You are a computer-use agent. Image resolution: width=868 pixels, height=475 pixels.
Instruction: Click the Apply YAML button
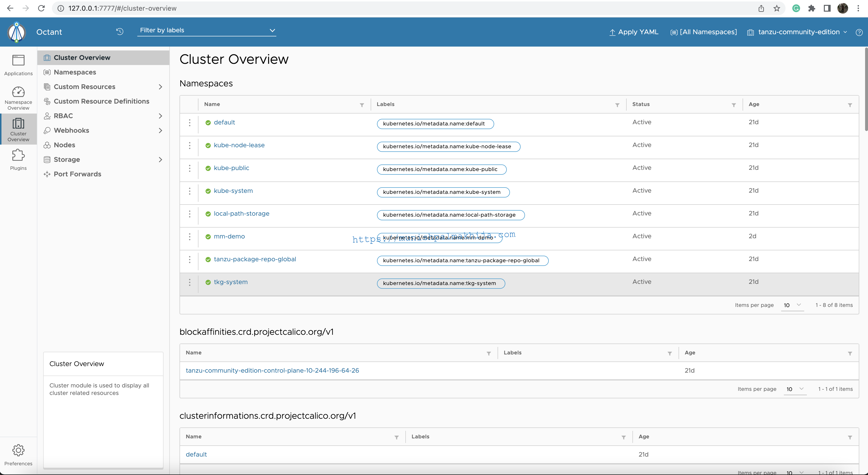click(x=634, y=32)
